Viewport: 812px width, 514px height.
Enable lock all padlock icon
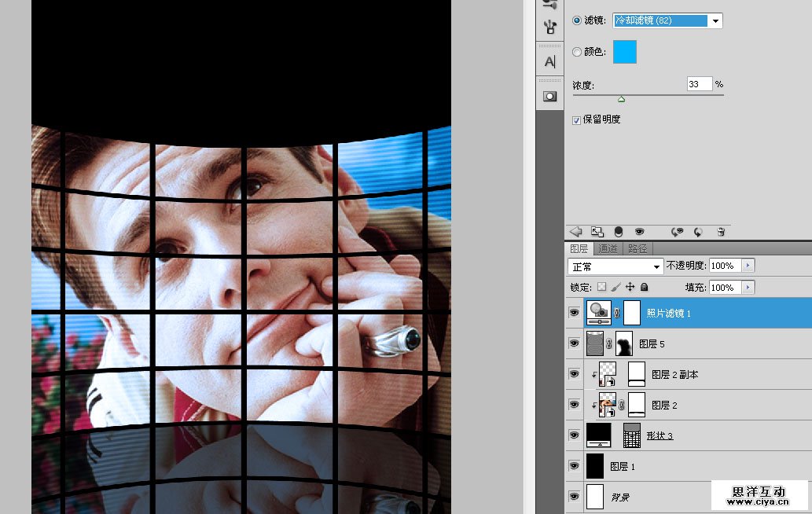pos(645,287)
